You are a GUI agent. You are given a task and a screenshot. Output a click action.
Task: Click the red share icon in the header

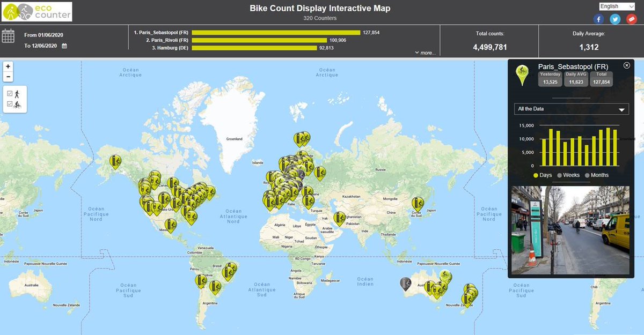click(x=632, y=19)
